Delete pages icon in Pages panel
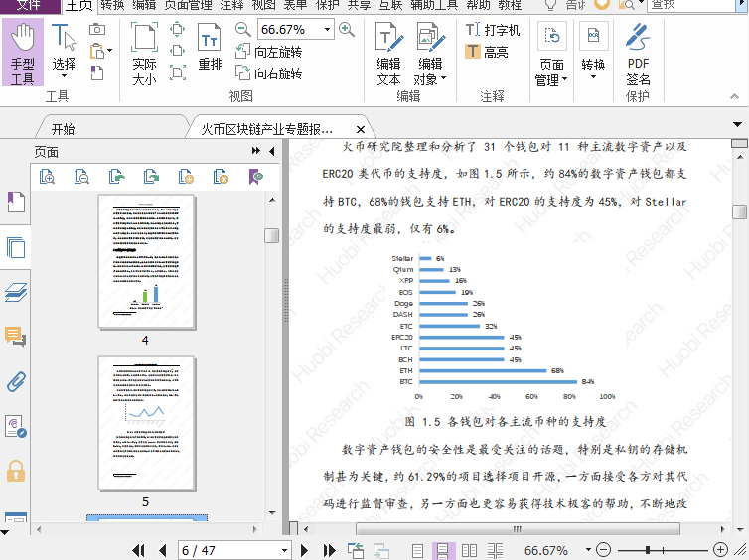This screenshot has height=560, width=749. [x=221, y=177]
